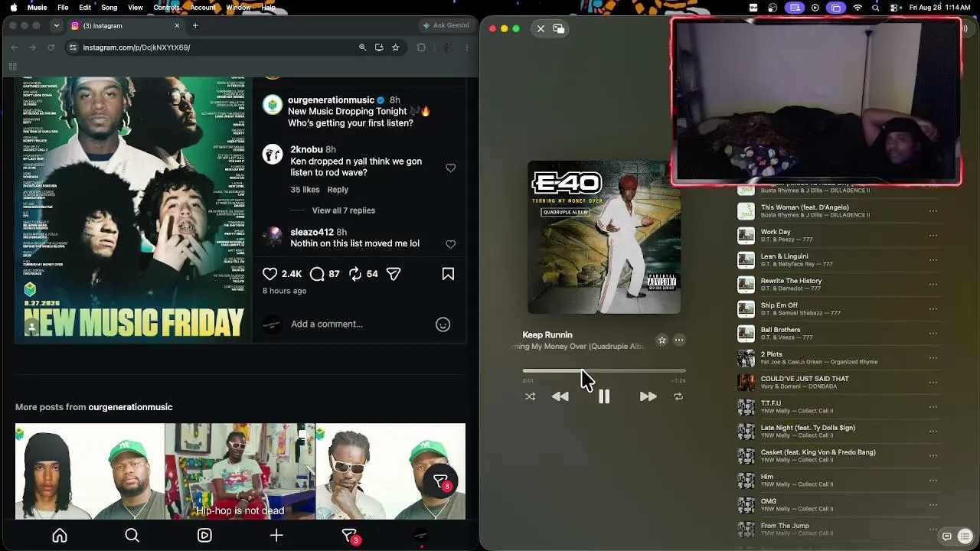Go back to previous track

[x=560, y=396]
